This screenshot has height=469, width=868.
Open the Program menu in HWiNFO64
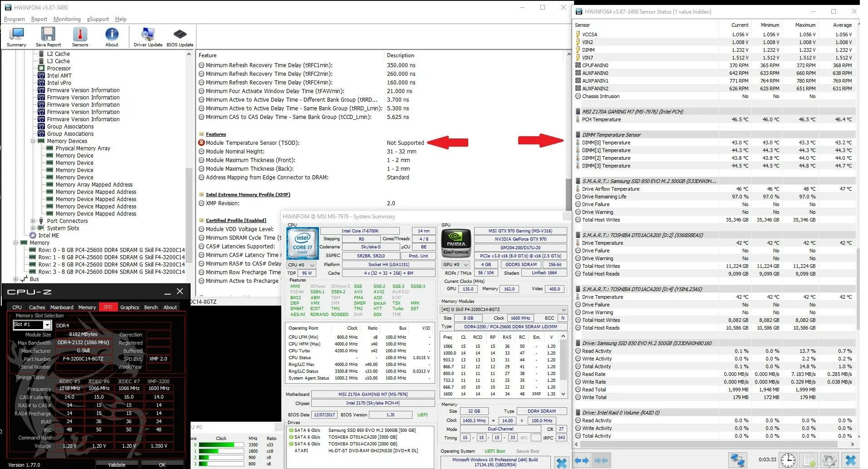coord(15,19)
